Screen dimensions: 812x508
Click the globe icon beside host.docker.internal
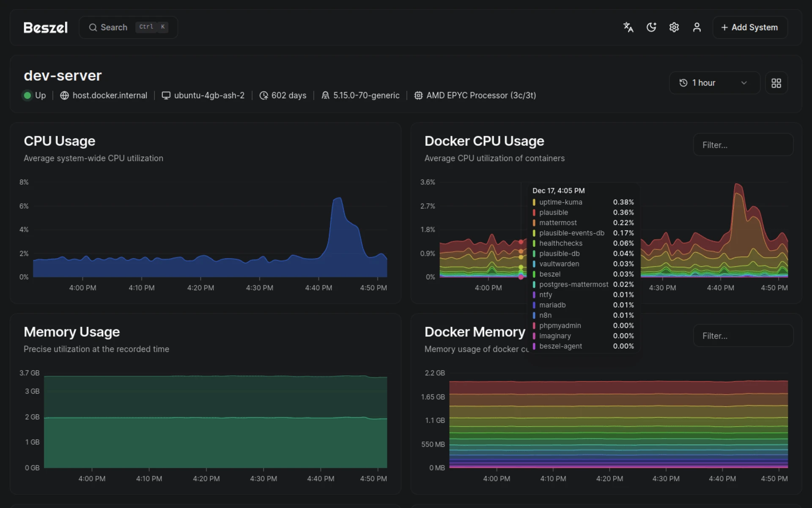point(64,96)
